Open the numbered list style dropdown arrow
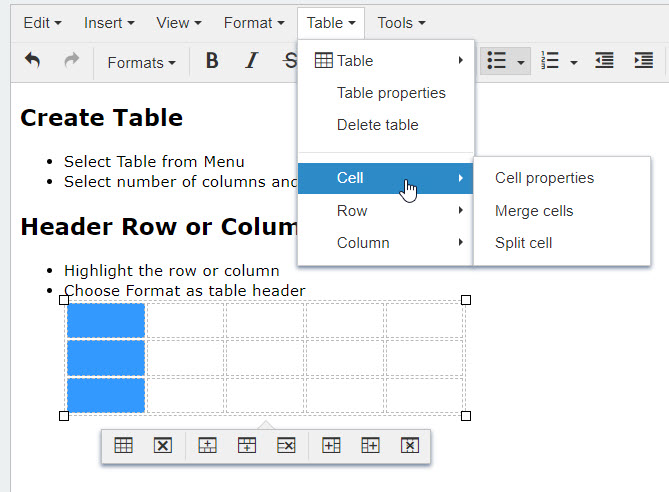The width and height of the screenshot is (669, 492). coord(574,62)
